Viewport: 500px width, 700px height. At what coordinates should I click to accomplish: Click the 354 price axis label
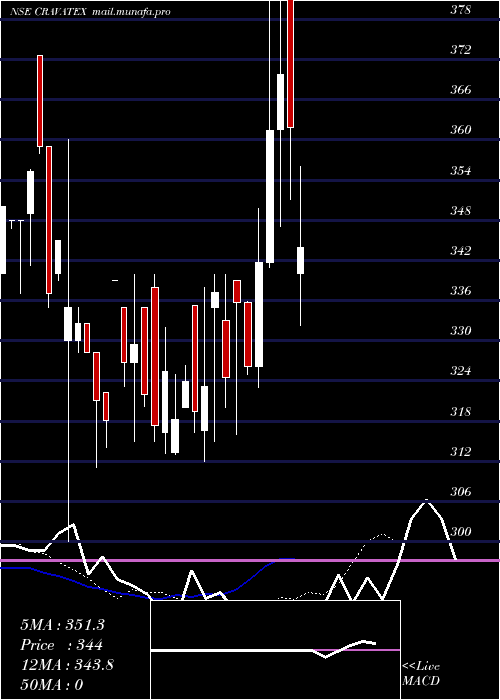click(460, 171)
